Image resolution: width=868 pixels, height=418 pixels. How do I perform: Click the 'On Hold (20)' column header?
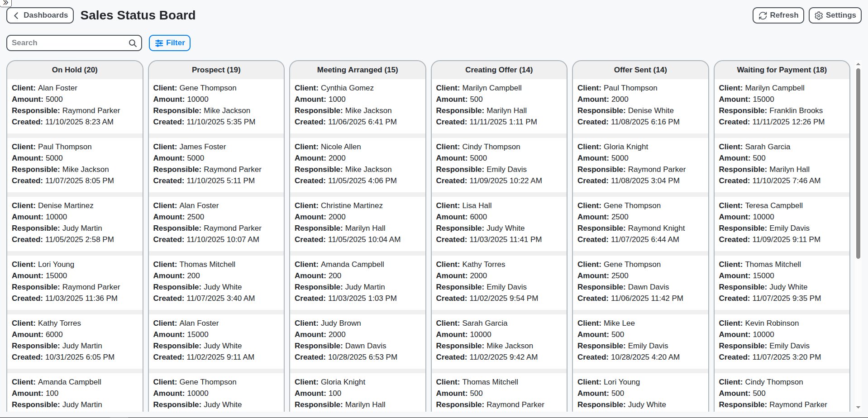point(75,70)
